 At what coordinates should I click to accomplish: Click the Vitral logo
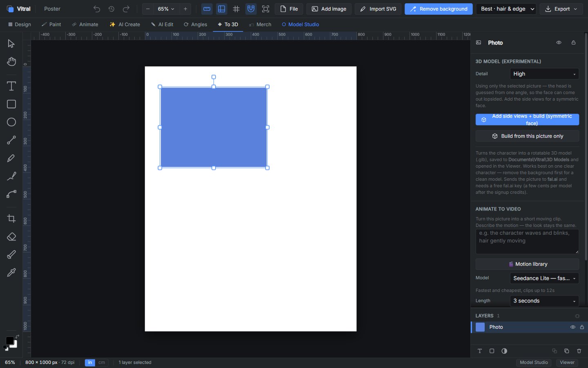[x=19, y=9]
